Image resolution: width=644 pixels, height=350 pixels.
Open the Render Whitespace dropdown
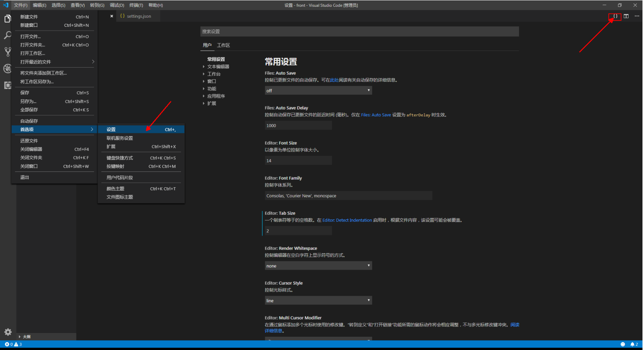(x=318, y=265)
